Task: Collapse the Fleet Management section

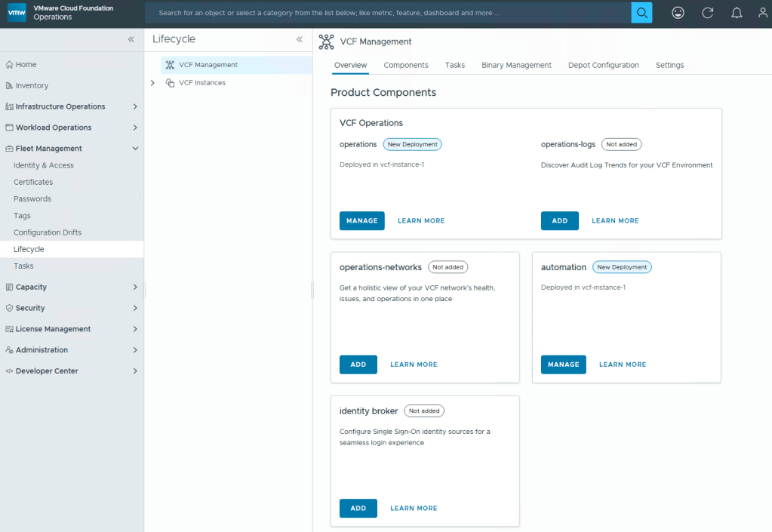Action: [x=135, y=149]
